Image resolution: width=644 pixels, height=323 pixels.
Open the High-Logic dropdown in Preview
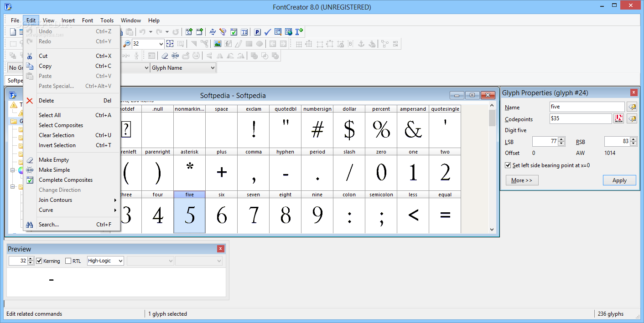coord(105,261)
